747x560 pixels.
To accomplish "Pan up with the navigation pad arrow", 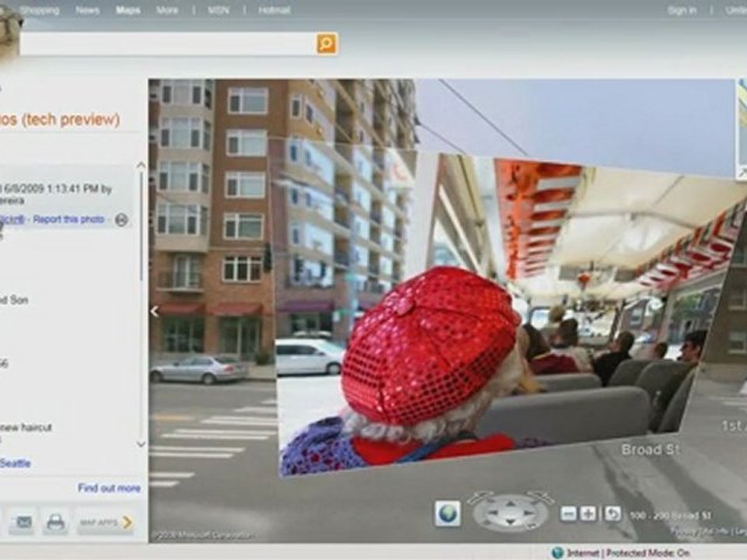I will (510, 503).
